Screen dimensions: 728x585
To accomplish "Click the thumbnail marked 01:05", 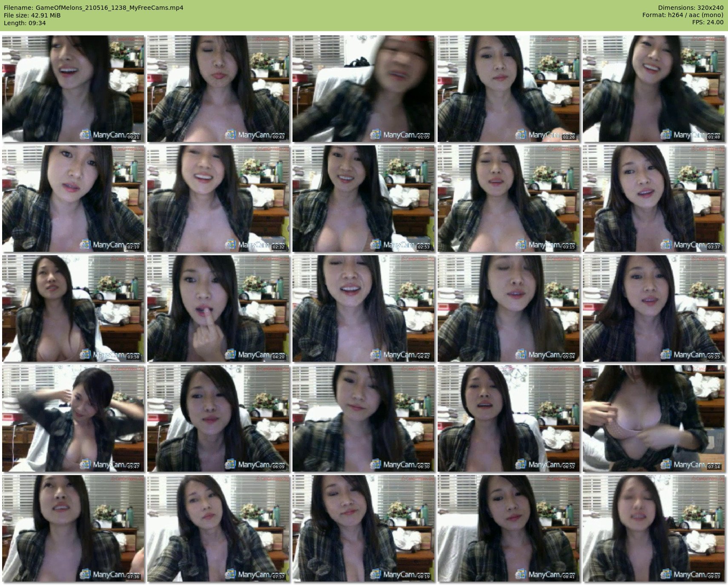I will click(364, 89).
